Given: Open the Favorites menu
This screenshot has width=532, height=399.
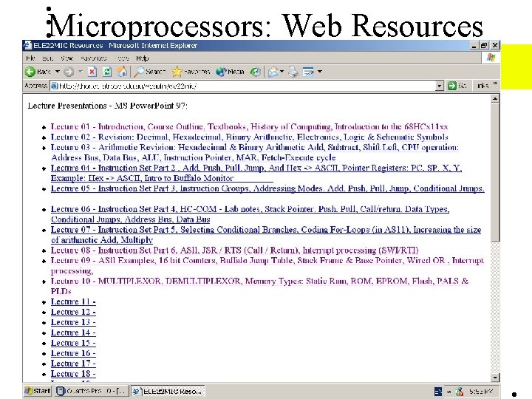Looking at the screenshot, I should [x=94, y=58].
